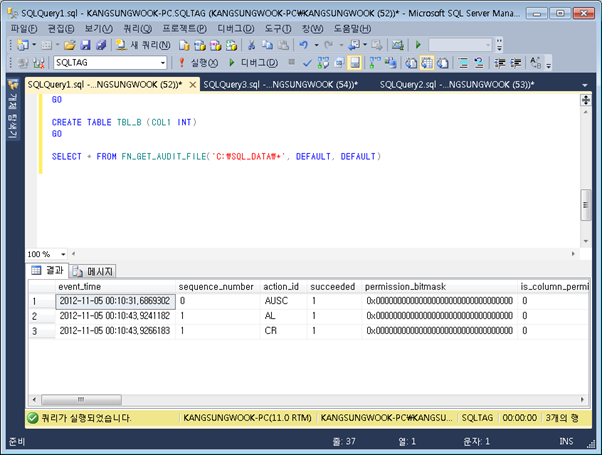Click the green Start arrow on the top toolbar

pyautogui.click(x=418, y=45)
